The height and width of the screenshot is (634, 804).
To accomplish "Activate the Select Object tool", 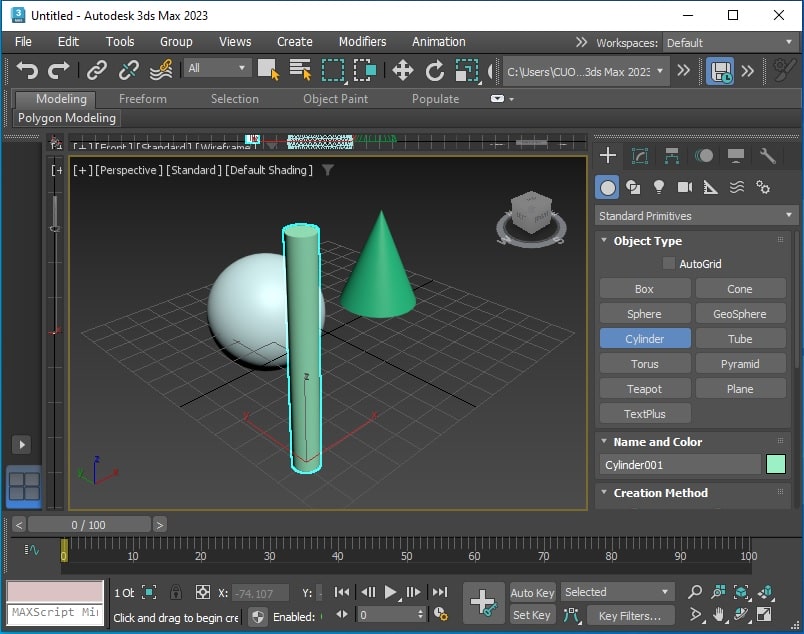I will [268, 70].
